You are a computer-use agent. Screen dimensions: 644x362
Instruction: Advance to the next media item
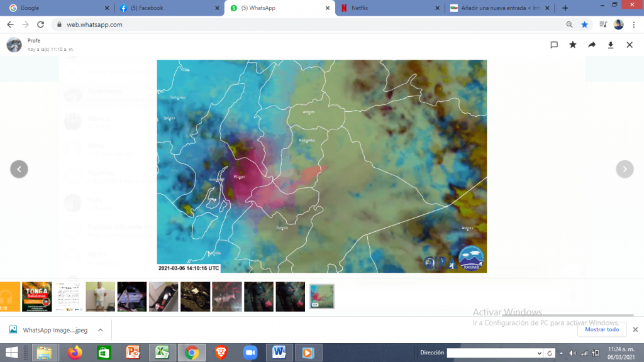[625, 169]
